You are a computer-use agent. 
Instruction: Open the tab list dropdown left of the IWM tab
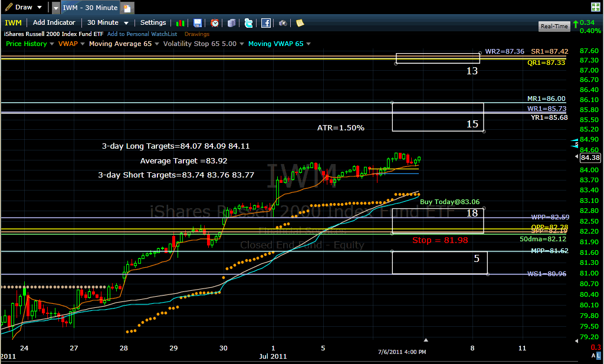click(56, 8)
